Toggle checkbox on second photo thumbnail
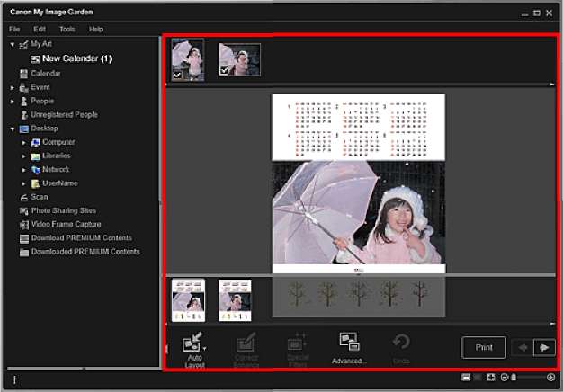Image resolution: width=563 pixels, height=392 pixels. click(x=224, y=70)
